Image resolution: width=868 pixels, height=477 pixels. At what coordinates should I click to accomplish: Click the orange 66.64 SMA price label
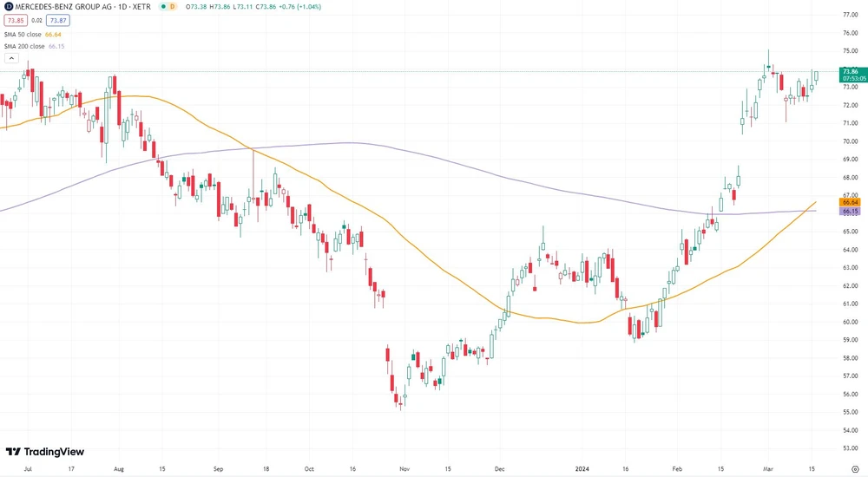850,202
